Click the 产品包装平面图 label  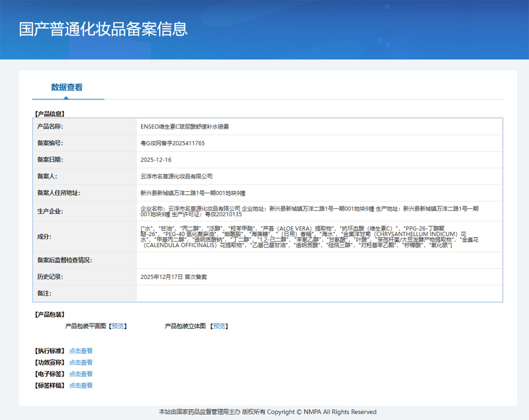pos(85,326)
